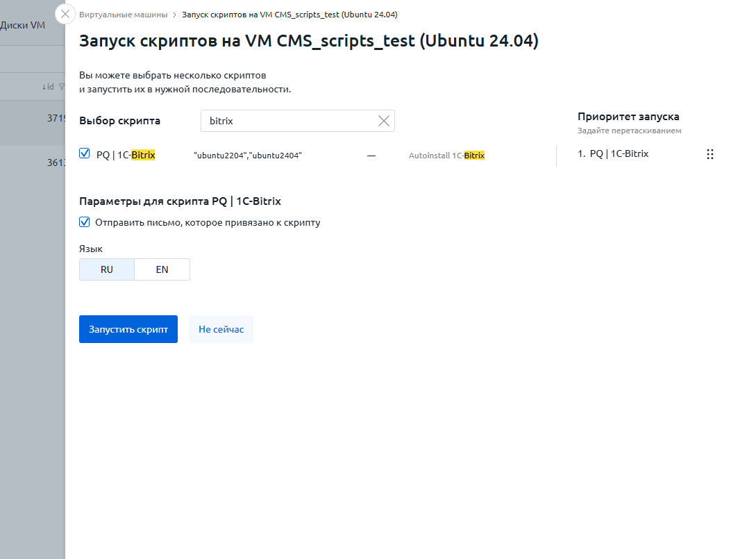This screenshot has width=756, height=559.
Task: Click the Autoinstall 1C-Bitrix description
Action: 446,156
